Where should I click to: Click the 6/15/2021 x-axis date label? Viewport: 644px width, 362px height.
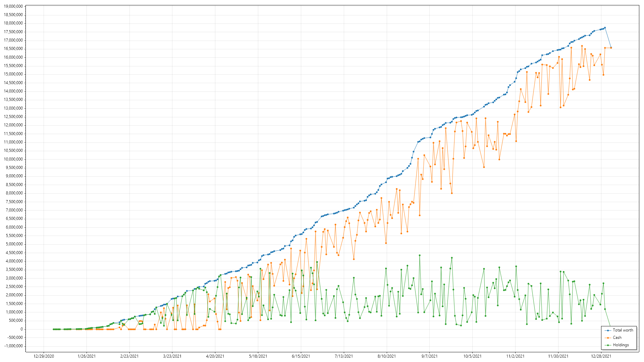tap(301, 356)
